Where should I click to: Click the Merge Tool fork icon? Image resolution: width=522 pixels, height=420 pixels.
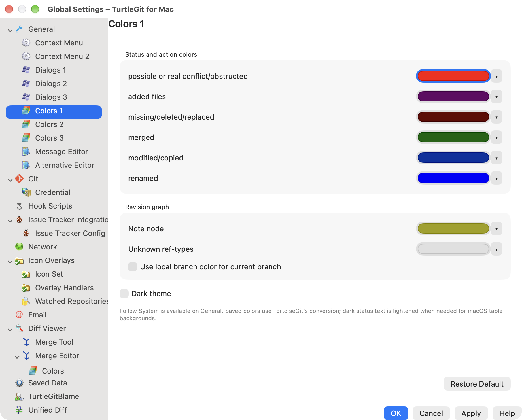(x=26, y=342)
